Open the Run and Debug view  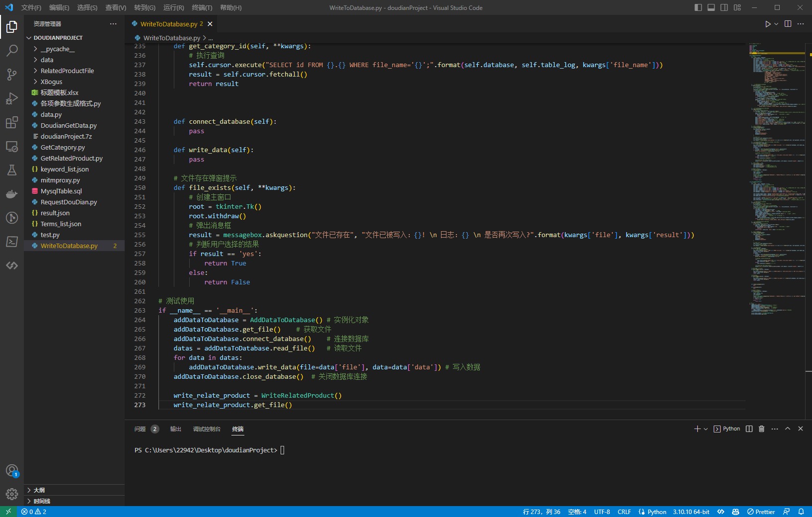point(12,98)
